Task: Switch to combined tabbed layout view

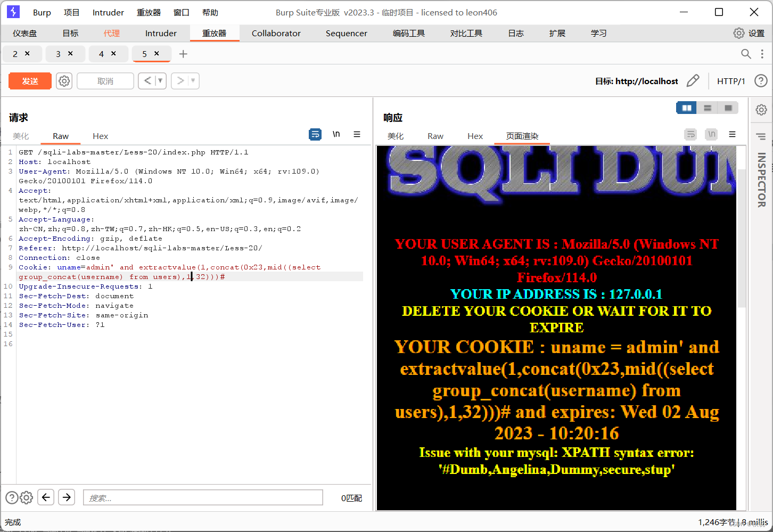Action: 728,108
